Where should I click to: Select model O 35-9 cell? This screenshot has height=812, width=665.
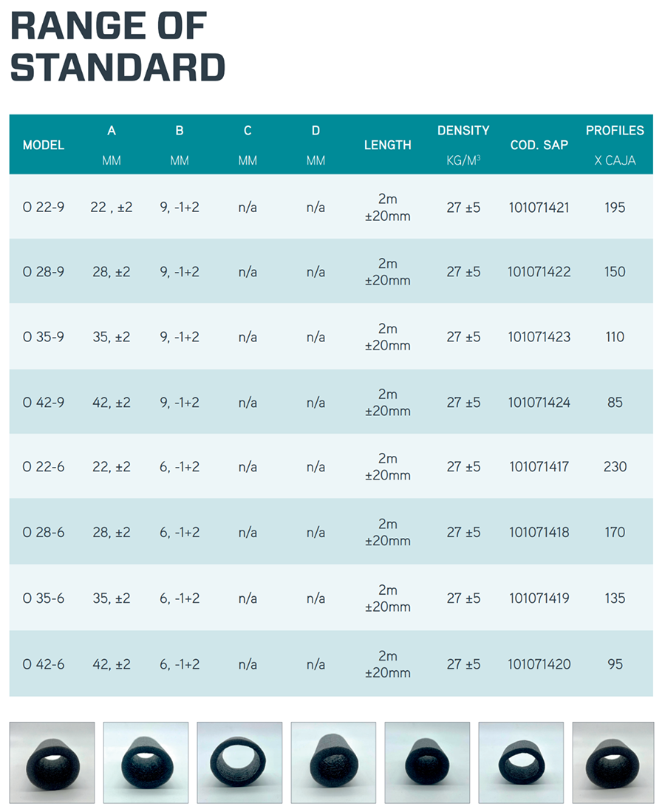[44, 337]
